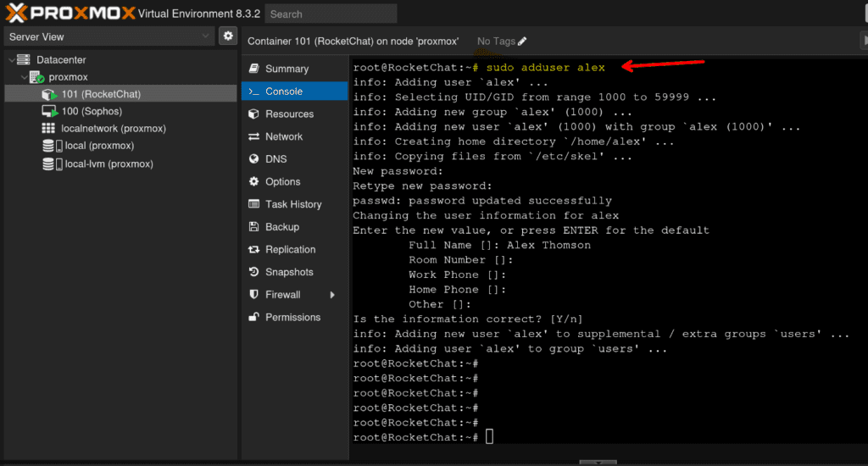Open the Permissions section
868x466 pixels.
pos(292,317)
